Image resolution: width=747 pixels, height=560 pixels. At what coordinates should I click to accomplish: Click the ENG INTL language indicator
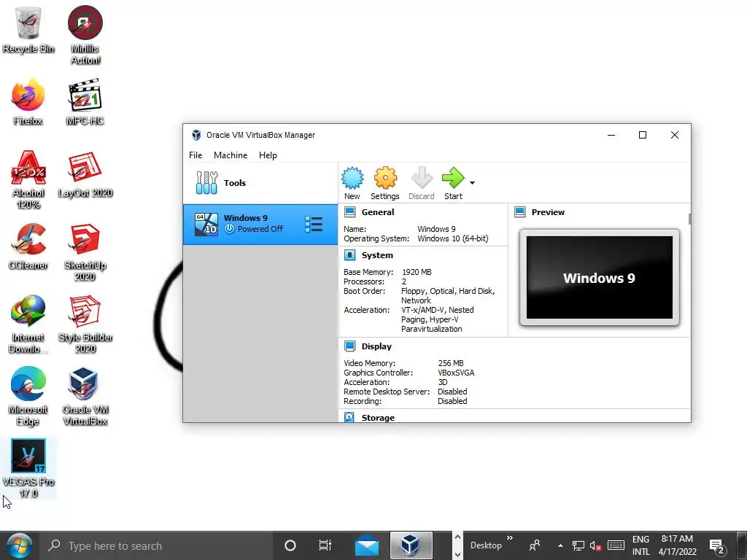640,545
